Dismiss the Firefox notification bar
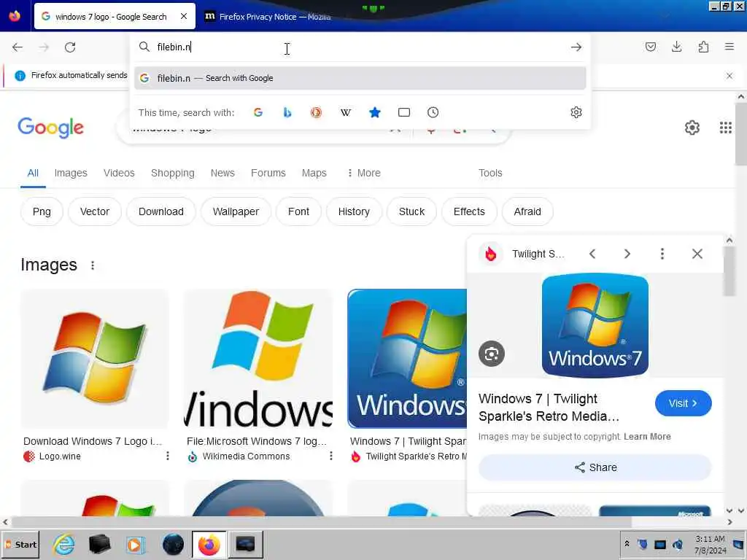747x560 pixels. (x=729, y=76)
